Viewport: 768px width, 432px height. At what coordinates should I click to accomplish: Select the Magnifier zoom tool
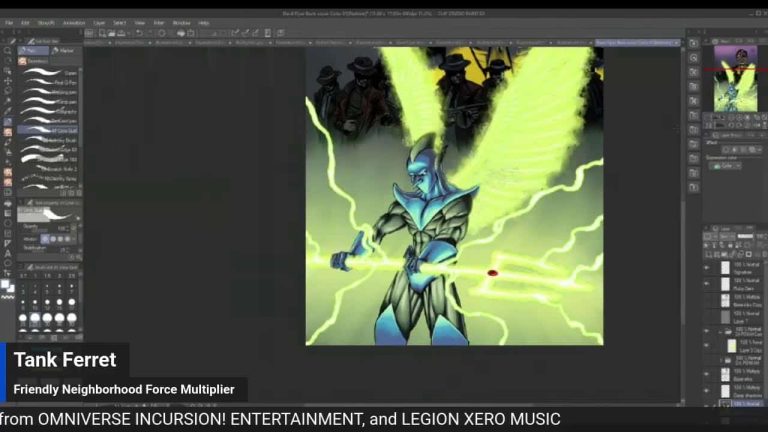coord(8,50)
